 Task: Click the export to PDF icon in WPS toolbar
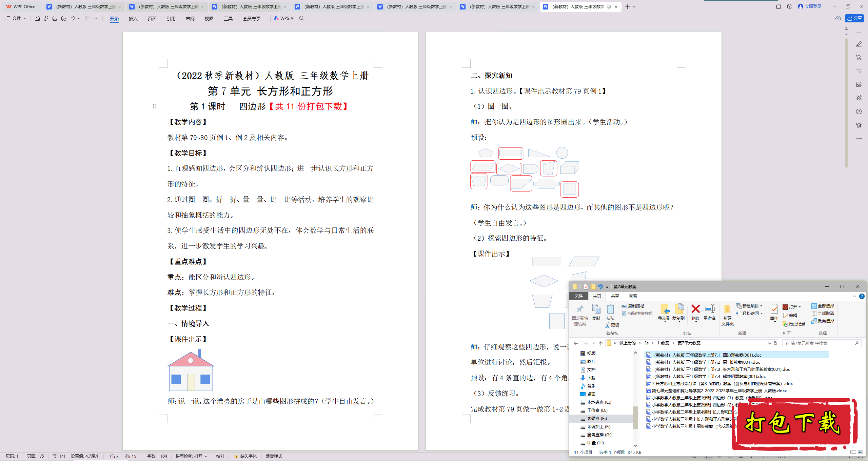[x=46, y=19]
